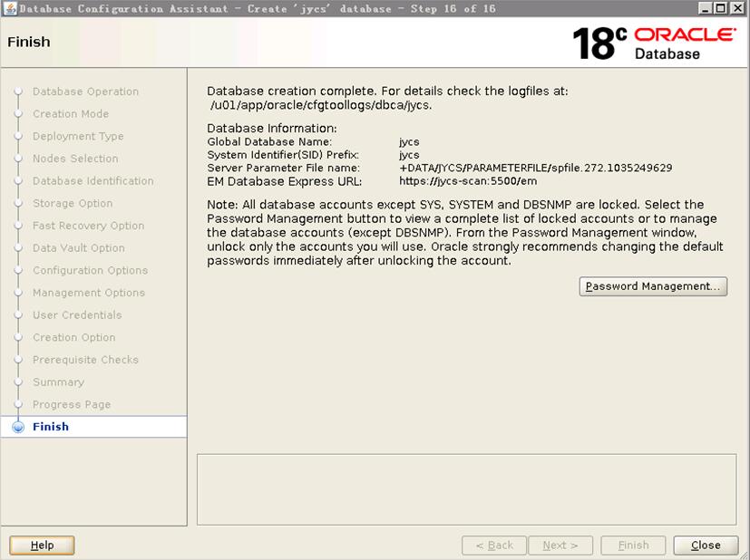Click the EM Database Express URL https://jycs-scan:5500/em

[x=468, y=181]
